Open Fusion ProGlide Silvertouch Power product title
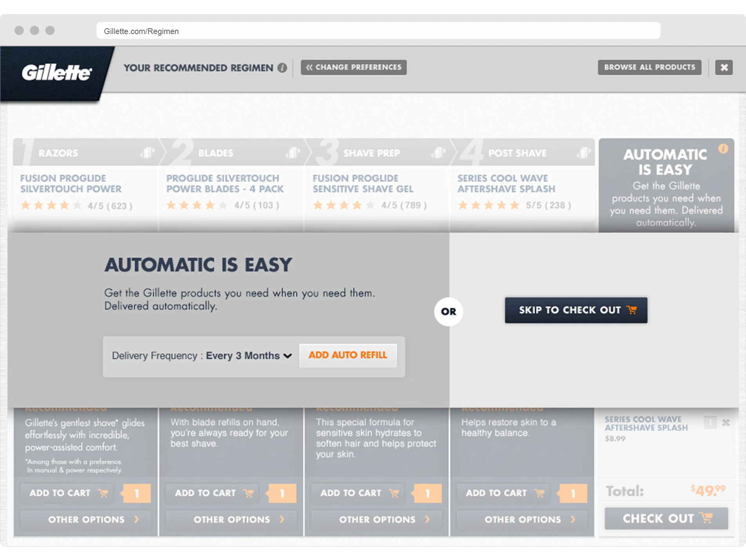This screenshot has width=746, height=560. (71, 183)
